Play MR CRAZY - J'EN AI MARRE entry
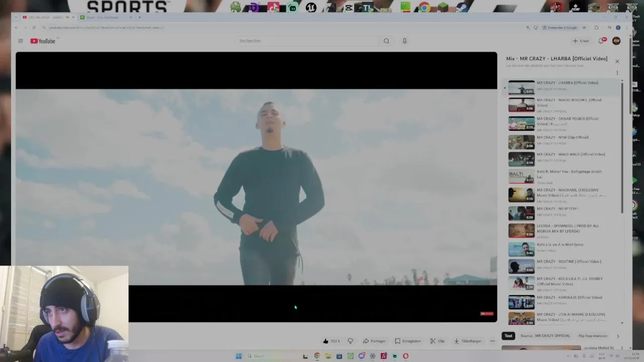This screenshot has width=644, height=362. click(562, 318)
